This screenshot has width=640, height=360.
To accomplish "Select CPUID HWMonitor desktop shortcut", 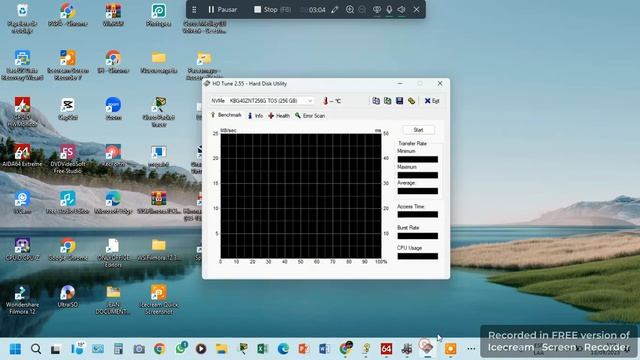I will [x=22, y=111].
